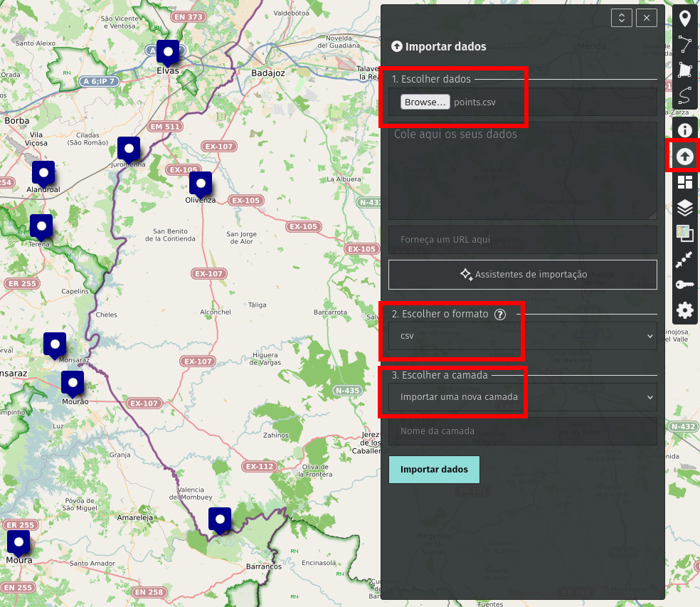Click the 'La Albuera' label
This screenshot has height=607, width=700.
coord(344,179)
